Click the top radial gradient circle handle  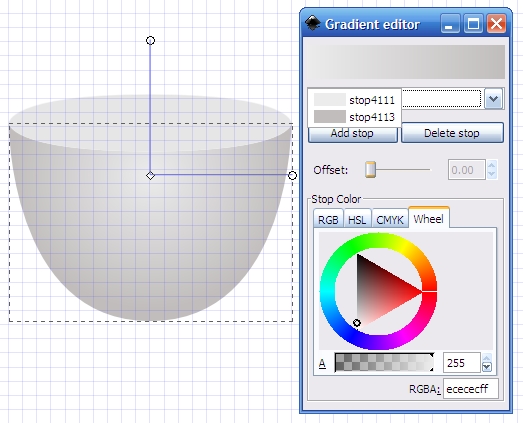pyautogui.click(x=150, y=40)
